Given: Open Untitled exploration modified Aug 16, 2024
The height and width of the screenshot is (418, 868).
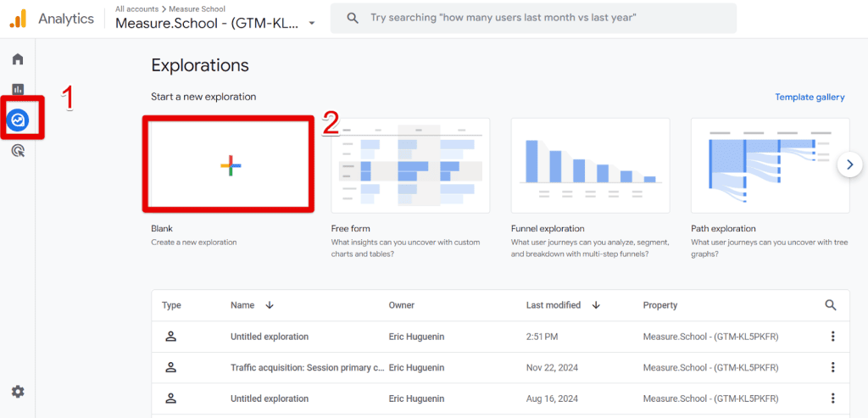Looking at the screenshot, I should [x=270, y=398].
